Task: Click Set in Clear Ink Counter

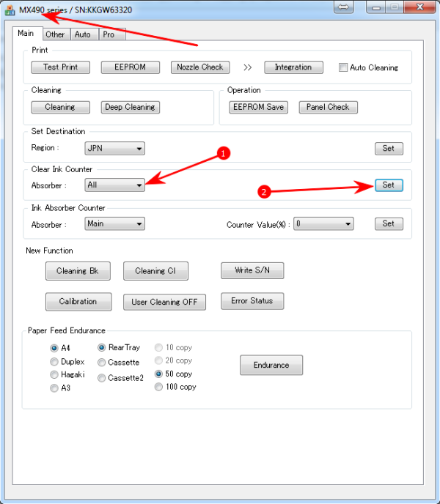Action: click(388, 185)
